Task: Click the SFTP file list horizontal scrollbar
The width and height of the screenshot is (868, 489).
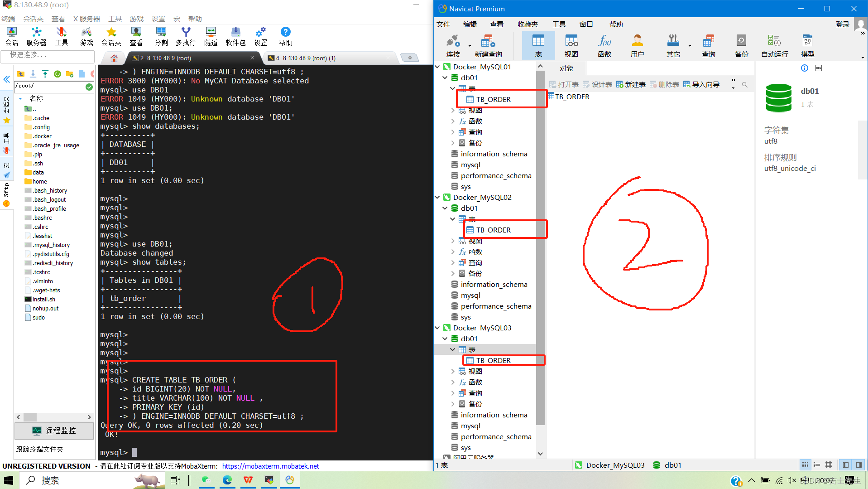Action: coord(54,417)
